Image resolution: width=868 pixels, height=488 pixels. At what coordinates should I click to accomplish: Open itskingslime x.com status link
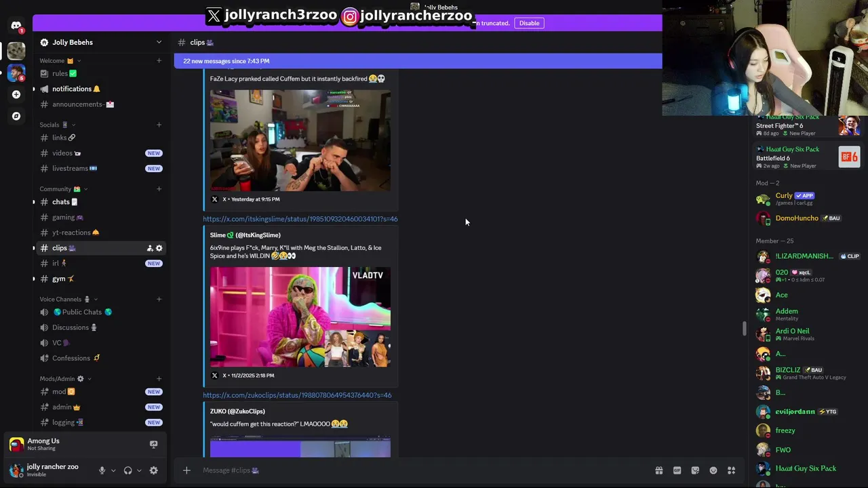[x=300, y=219]
